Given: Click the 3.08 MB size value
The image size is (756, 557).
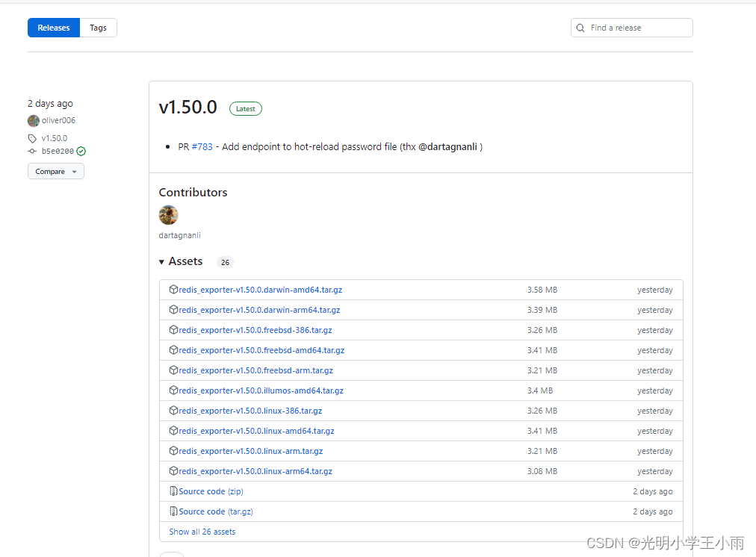Looking at the screenshot, I should [x=542, y=472].
